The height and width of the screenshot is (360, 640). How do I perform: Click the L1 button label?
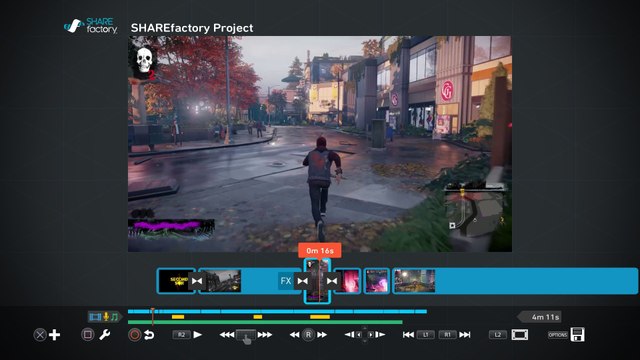(426, 335)
